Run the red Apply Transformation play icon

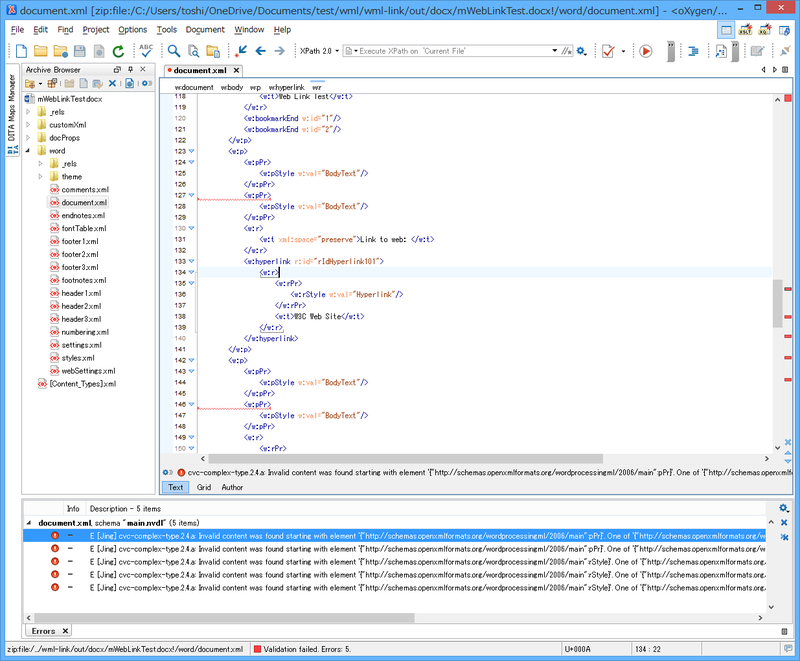646,50
